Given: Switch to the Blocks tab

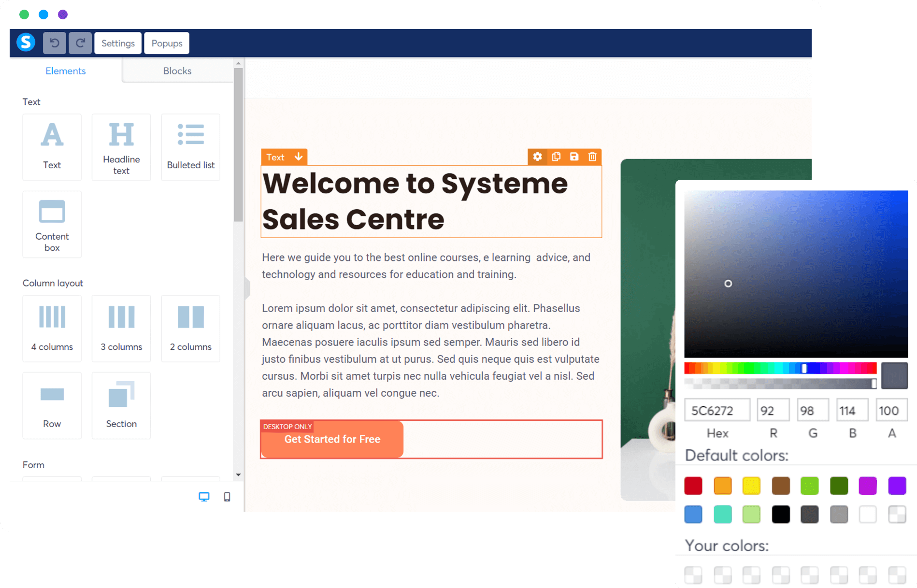Looking at the screenshot, I should [177, 71].
